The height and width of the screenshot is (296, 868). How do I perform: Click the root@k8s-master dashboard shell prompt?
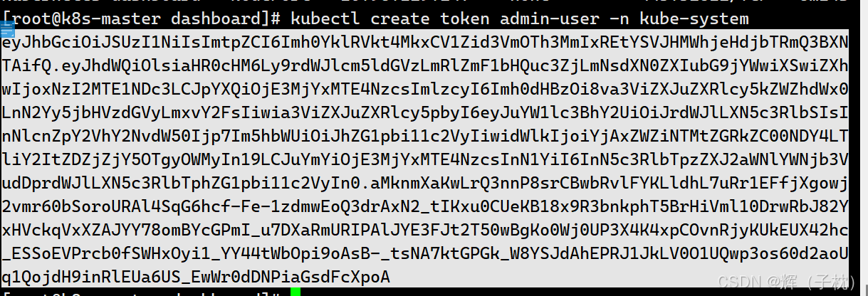coord(143,19)
